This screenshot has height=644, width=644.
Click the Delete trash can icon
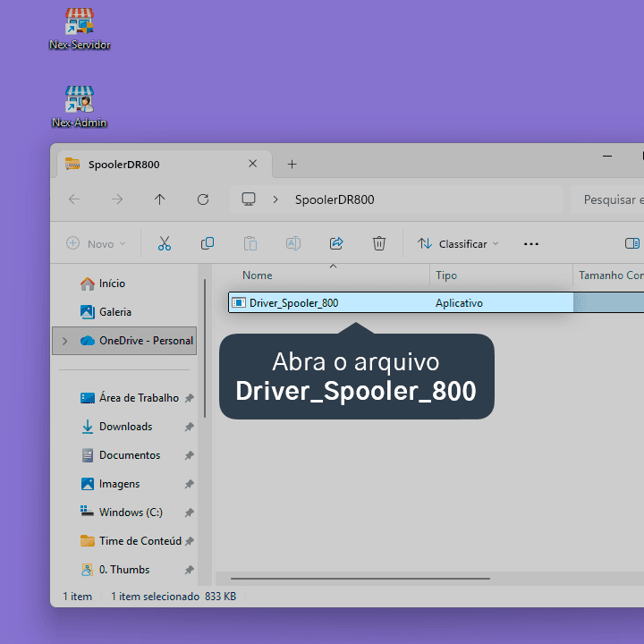click(378, 243)
